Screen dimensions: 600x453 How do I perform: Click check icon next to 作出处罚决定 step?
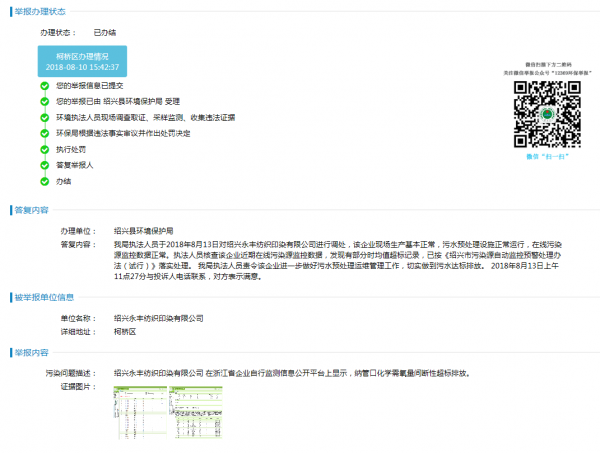coord(44,132)
